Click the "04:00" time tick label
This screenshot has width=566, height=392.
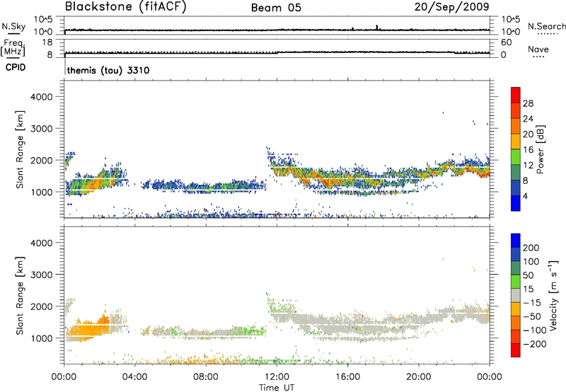134,377
